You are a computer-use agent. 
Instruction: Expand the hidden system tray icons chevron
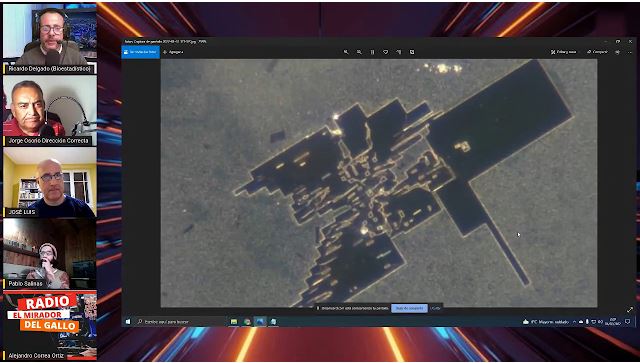(575, 322)
